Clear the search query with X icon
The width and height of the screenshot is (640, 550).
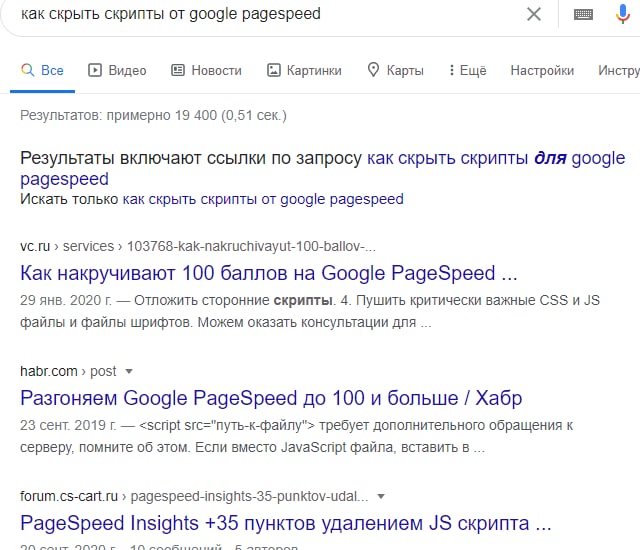[534, 14]
